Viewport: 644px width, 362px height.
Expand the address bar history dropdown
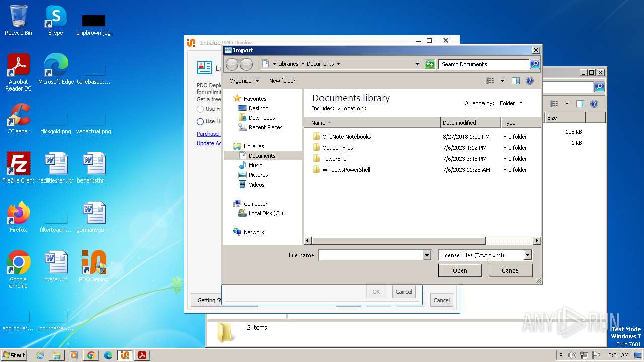coord(417,64)
